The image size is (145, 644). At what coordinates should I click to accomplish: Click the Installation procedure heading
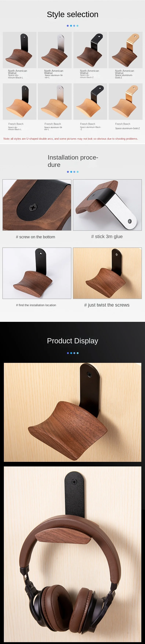click(73, 161)
